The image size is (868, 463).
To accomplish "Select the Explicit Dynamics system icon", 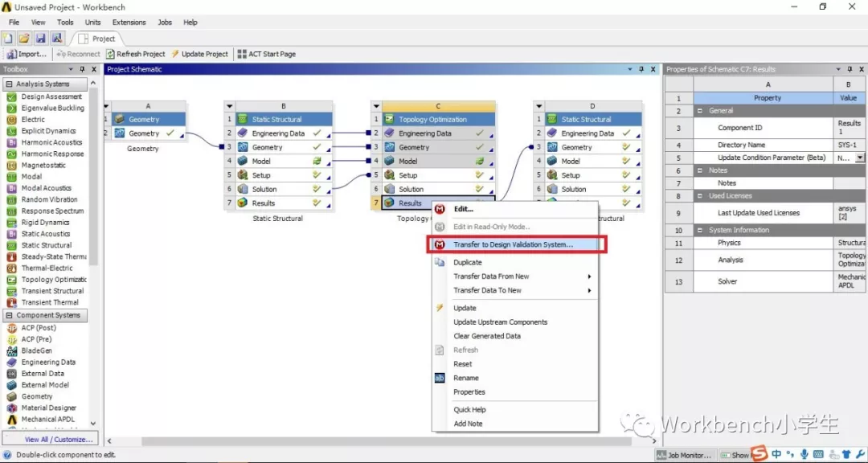I will tap(11, 131).
